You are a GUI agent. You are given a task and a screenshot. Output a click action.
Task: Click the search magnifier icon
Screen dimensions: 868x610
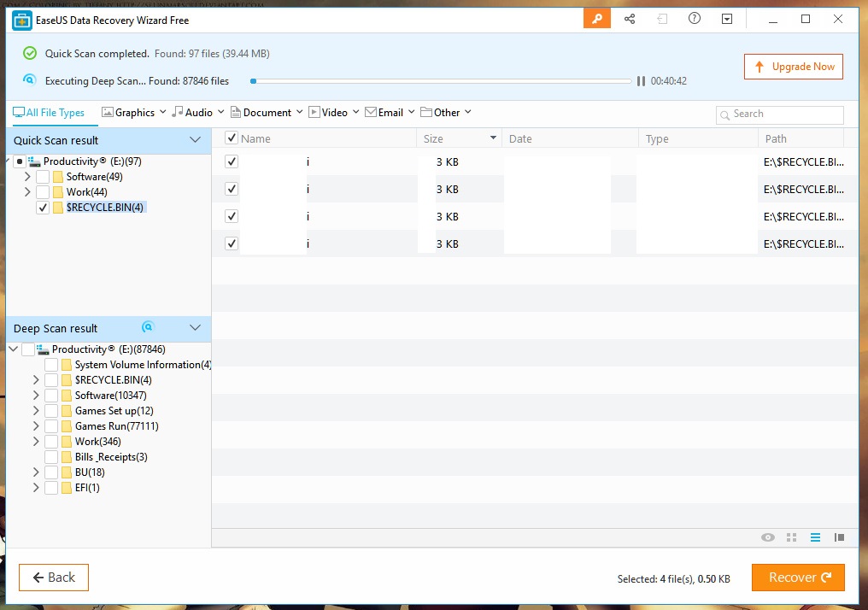point(724,115)
